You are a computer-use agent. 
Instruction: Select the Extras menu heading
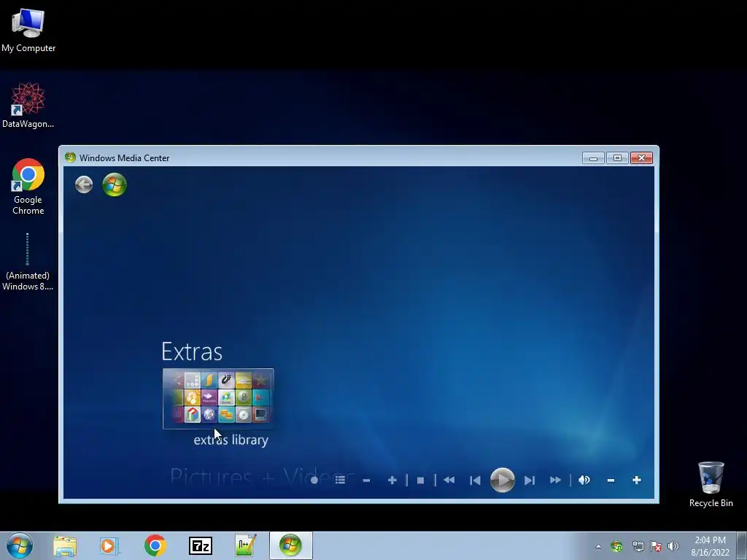click(x=192, y=352)
